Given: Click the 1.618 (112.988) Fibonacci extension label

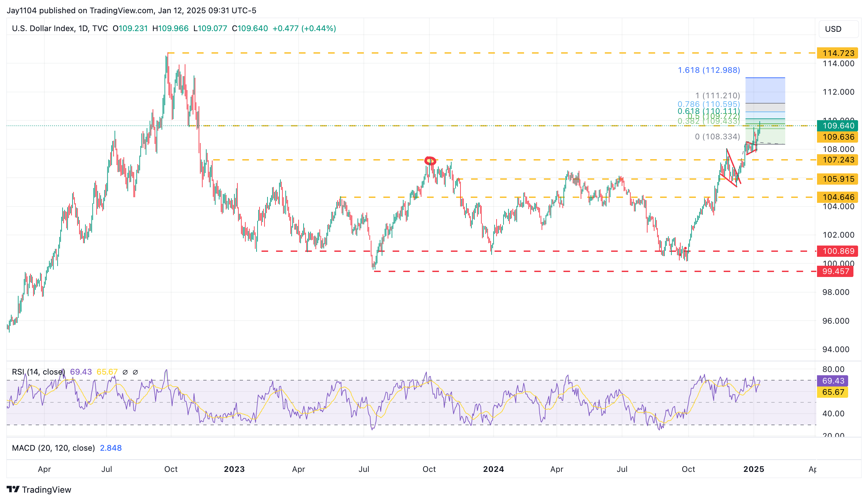Looking at the screenshot, I should pyautogui.click(x=709, y=70).
